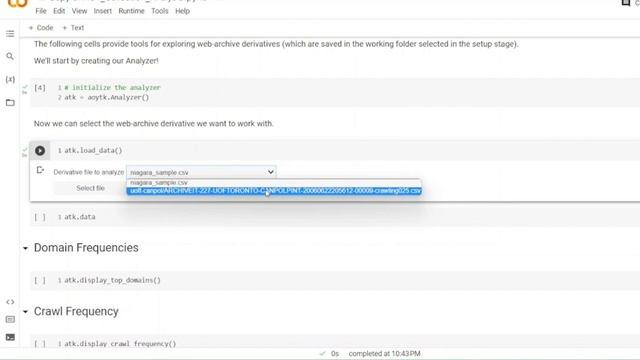Open the Tools menu
This screenshot has height=360, width=640.
[160, 11]
